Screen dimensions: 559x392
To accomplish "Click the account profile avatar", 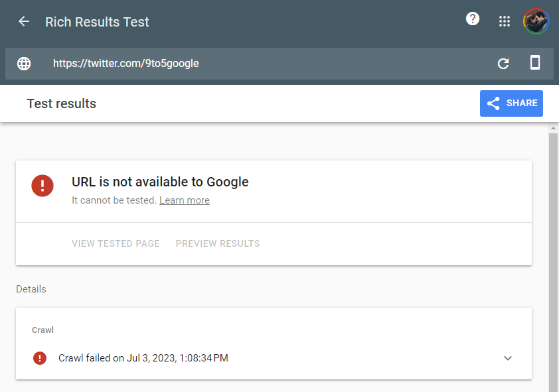I will coord(536,21).
